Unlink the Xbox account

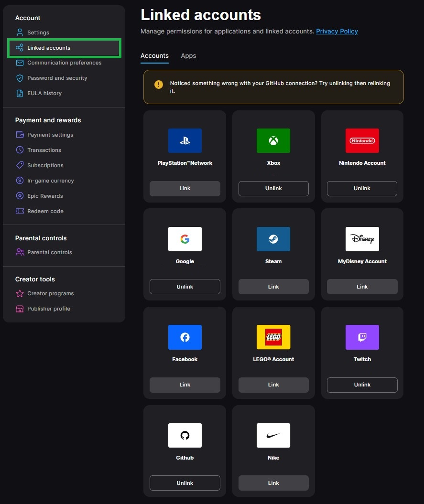(273, 188)
